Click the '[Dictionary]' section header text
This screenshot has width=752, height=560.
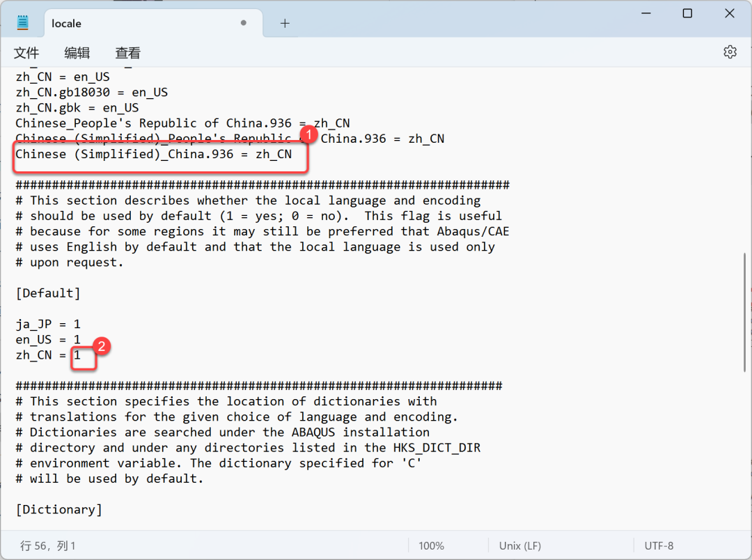coord(59,509)
